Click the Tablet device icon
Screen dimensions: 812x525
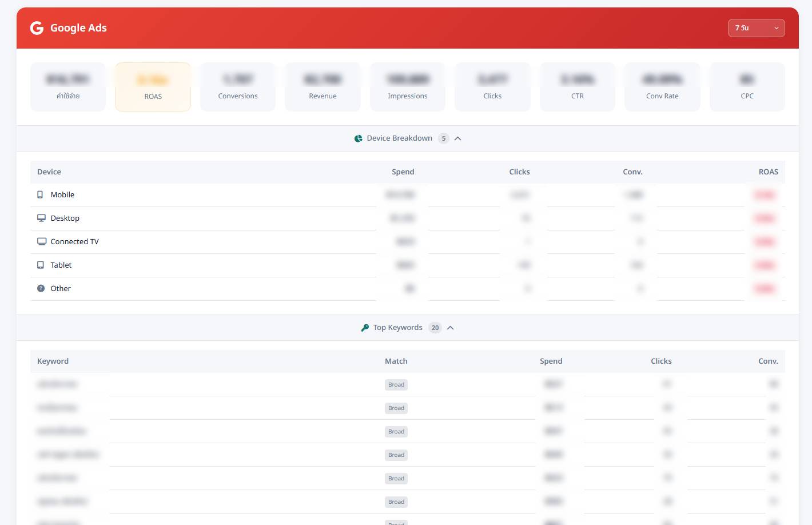(x=41, y=265)
